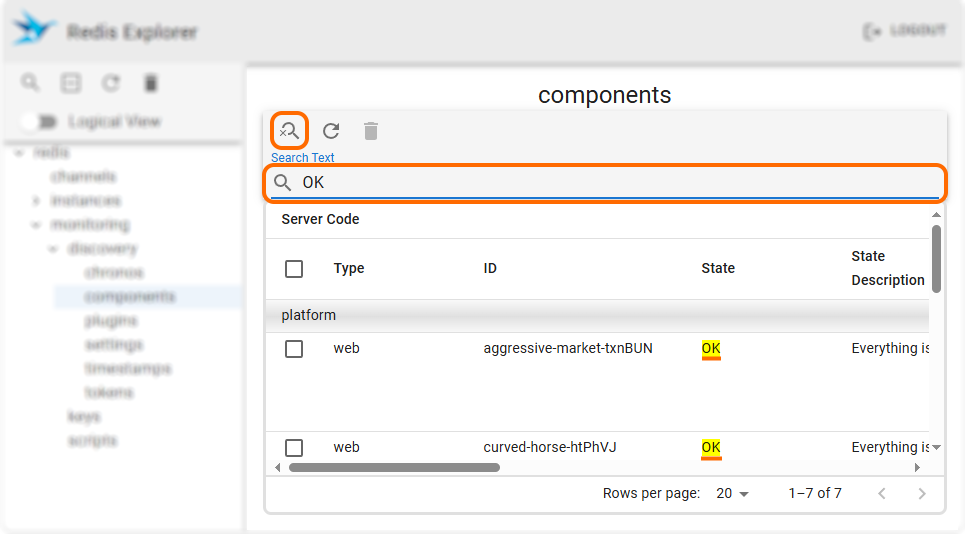
Task: Click the Logout button
Action: click(x=904, y=32)
